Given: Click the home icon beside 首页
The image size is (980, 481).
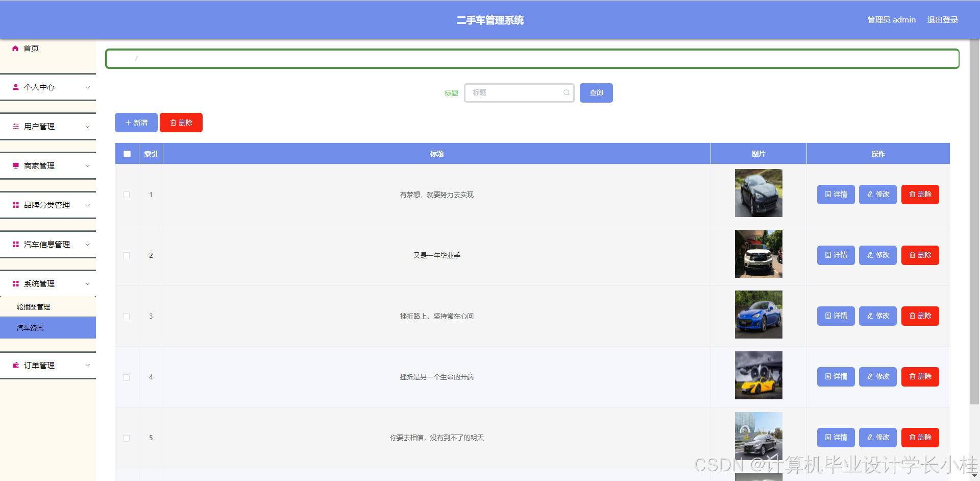Looking at the screenshot, I should [x=15, y=48].
